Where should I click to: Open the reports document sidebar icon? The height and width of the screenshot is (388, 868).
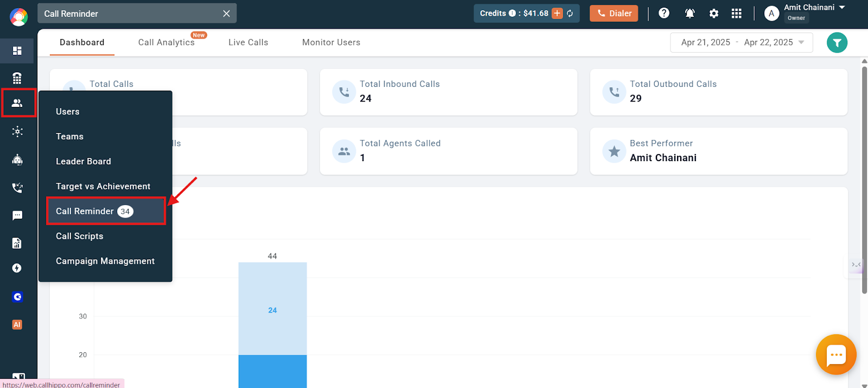(17, 243)
